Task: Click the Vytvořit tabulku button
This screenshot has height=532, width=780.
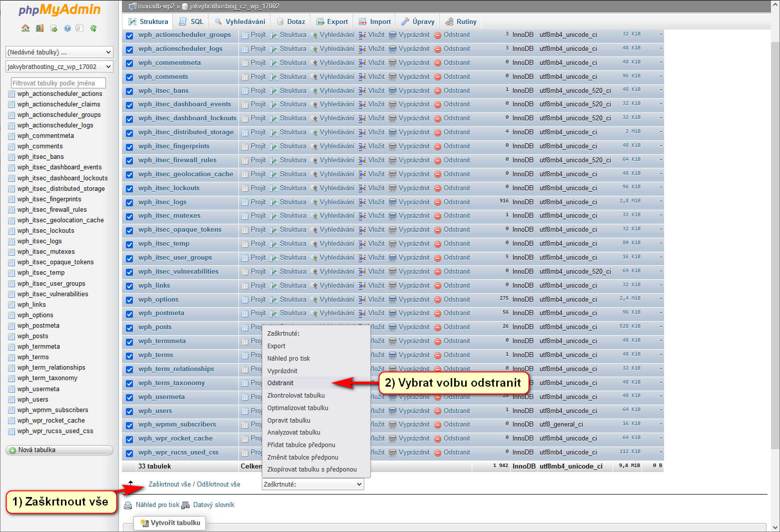Action: (170, 523)
